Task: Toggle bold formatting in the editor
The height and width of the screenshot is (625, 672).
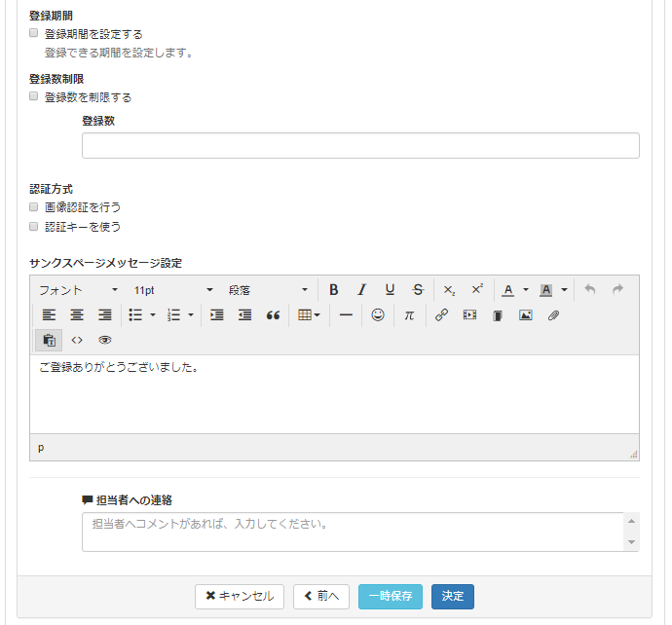Action: click(333, 290)
